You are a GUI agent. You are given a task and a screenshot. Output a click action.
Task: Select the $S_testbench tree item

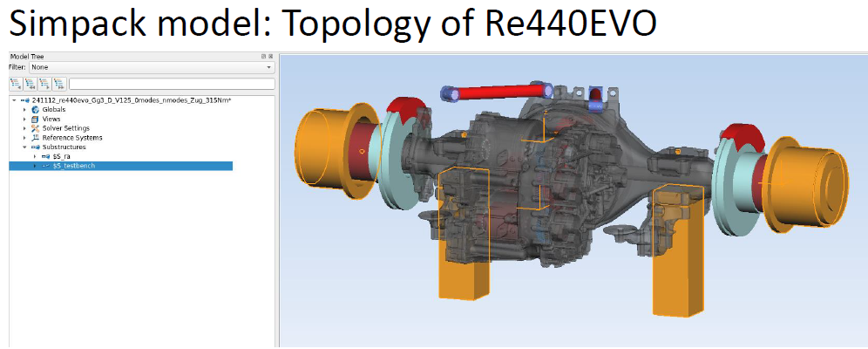pyautogui.click(x=120, y=166)
